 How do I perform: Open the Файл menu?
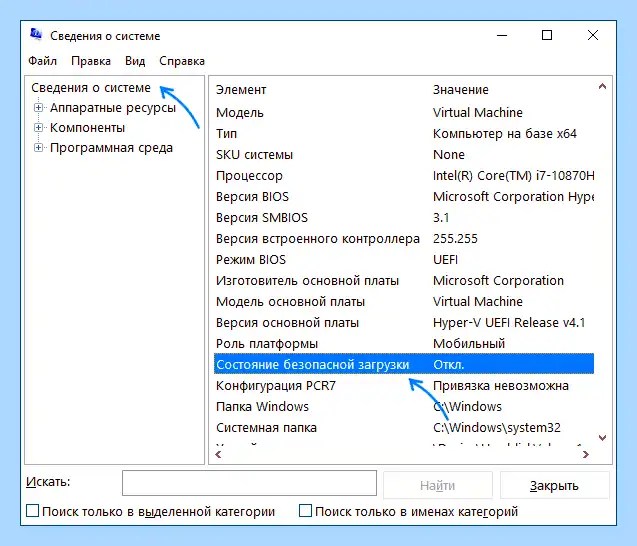(42, 61)
